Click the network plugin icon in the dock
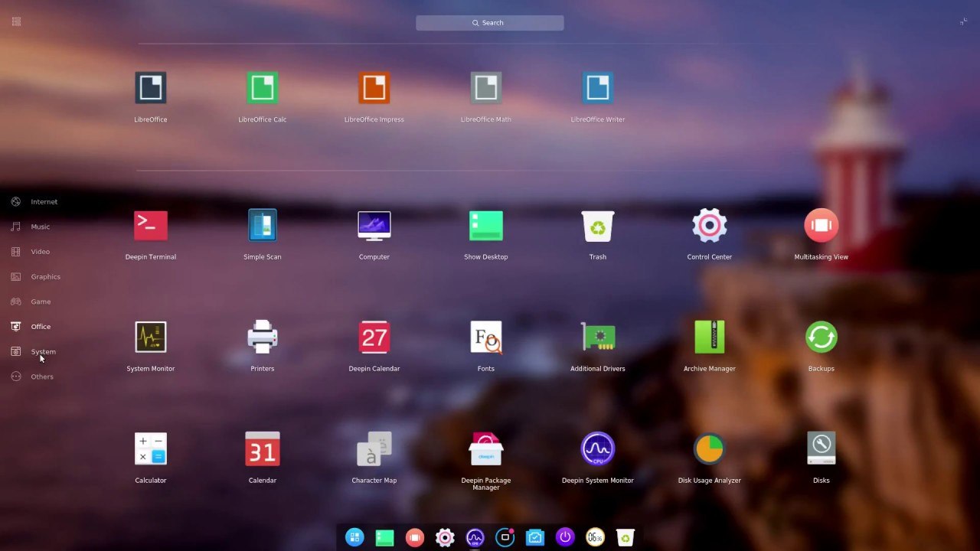980x551 pixels. pyautogui.click(x=535, y=538)
